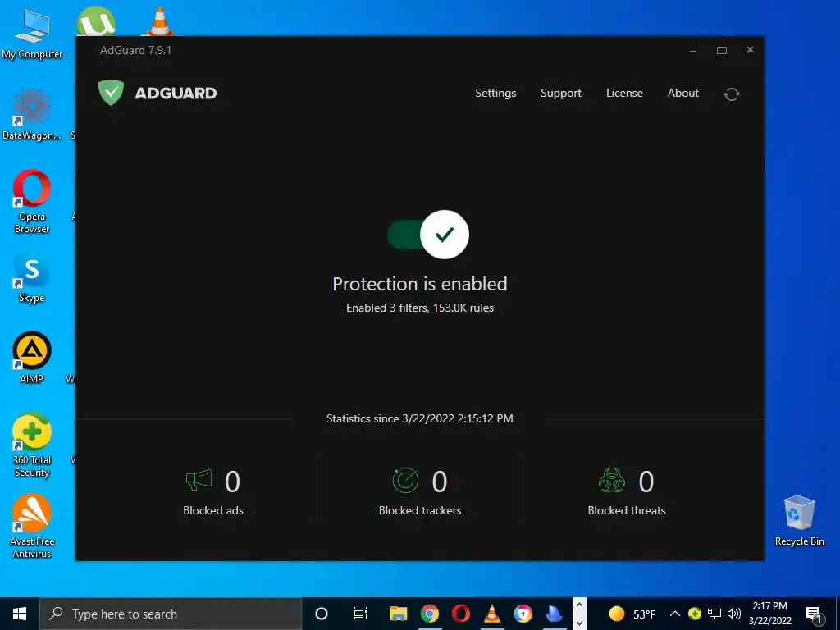Maximize the AdGuard window
The width and height of the screenshot is (840, 630).
tap(722, 50)
